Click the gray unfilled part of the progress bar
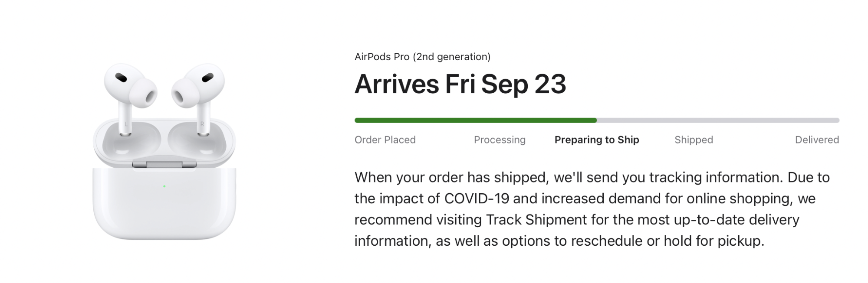Image resolution: width=868 pixels, height=283 pixels. pyautogui.click(x=718, y=120)
